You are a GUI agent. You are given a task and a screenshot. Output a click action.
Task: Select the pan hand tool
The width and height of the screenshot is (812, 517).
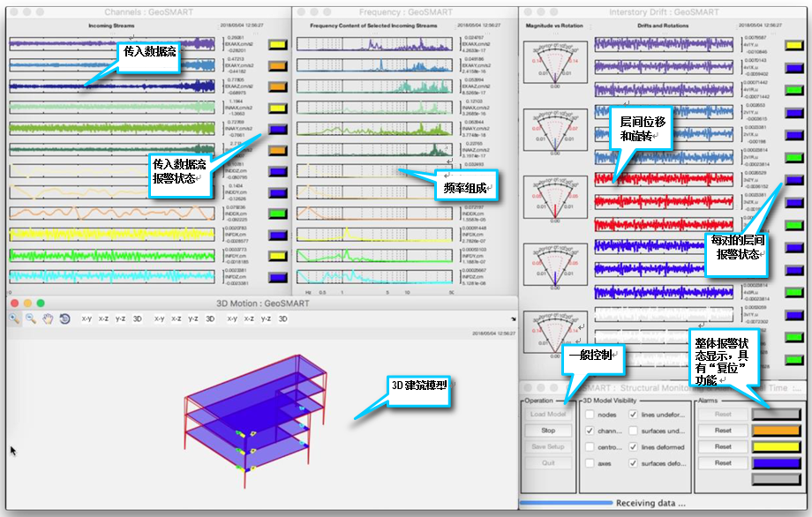48,318
